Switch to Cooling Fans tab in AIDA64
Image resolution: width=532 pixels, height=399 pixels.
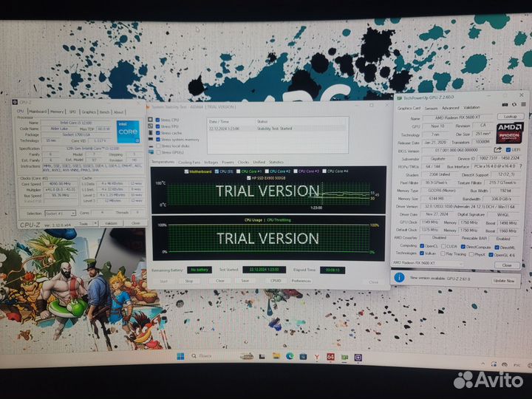(189, 162)
